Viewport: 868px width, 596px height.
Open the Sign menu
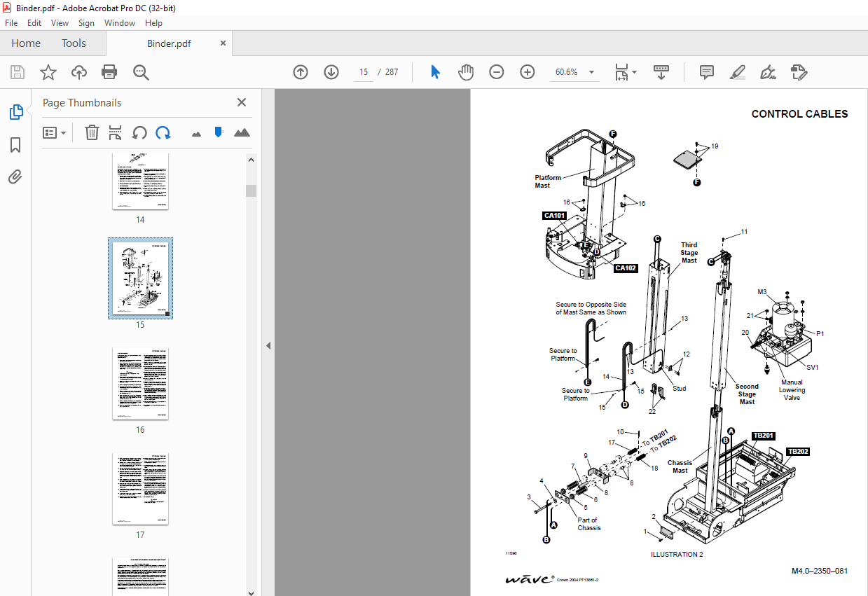coord(86,23)
